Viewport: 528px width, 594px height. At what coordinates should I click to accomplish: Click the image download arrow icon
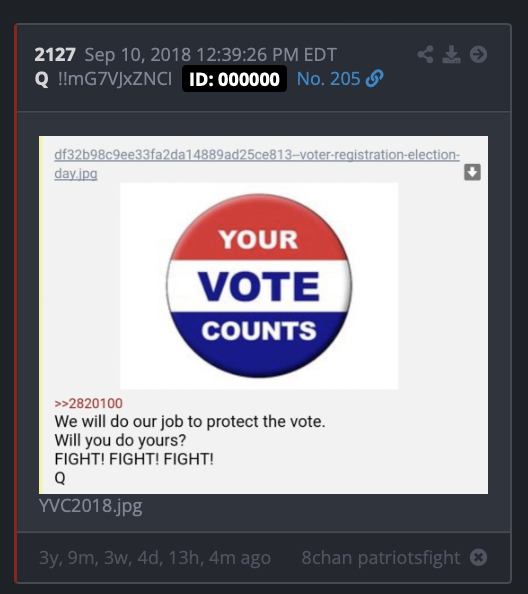[x=472, y=172]
